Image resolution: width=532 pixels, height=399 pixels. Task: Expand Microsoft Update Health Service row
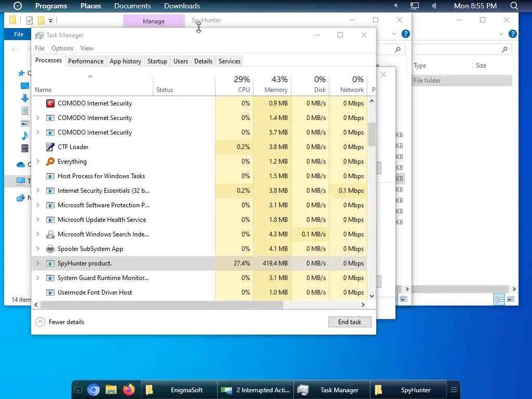[x=37, y=220]
